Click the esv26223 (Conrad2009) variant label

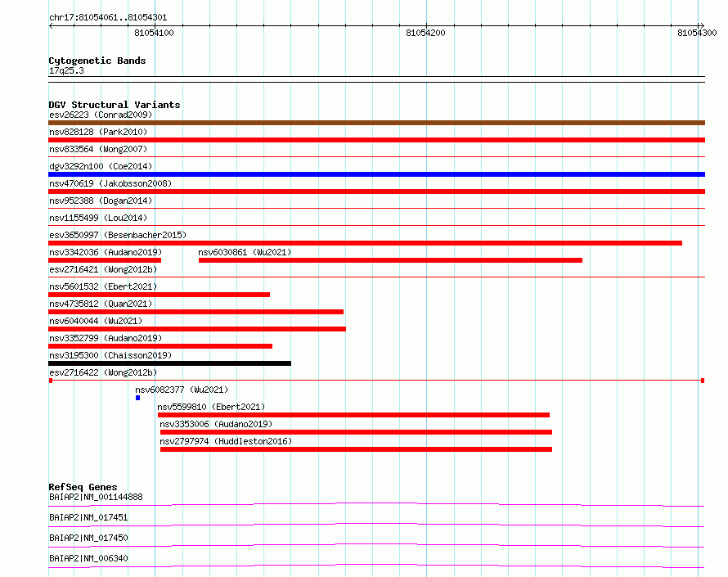(x=101, y=115)
